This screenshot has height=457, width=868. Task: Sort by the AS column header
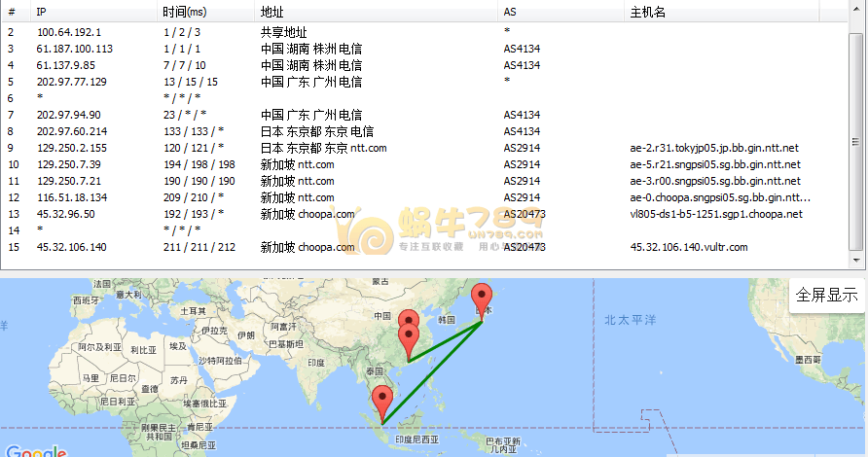click(510, 12)
